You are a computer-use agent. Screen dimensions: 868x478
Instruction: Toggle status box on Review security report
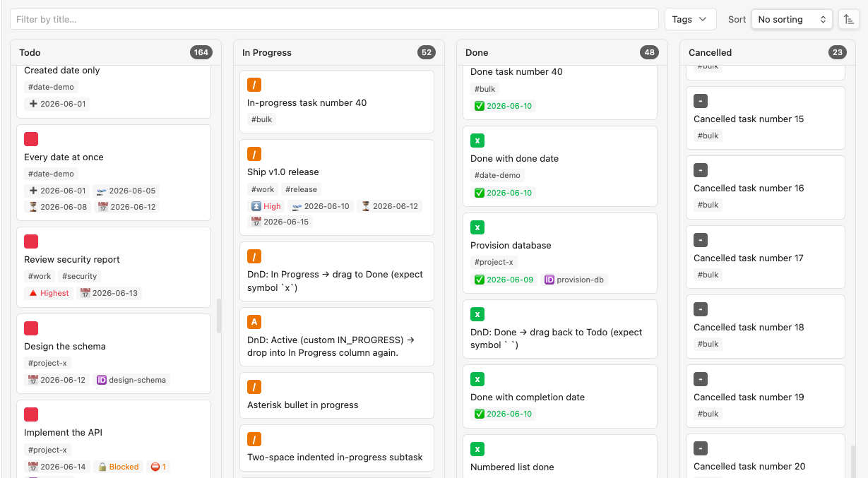pos(31,241)
